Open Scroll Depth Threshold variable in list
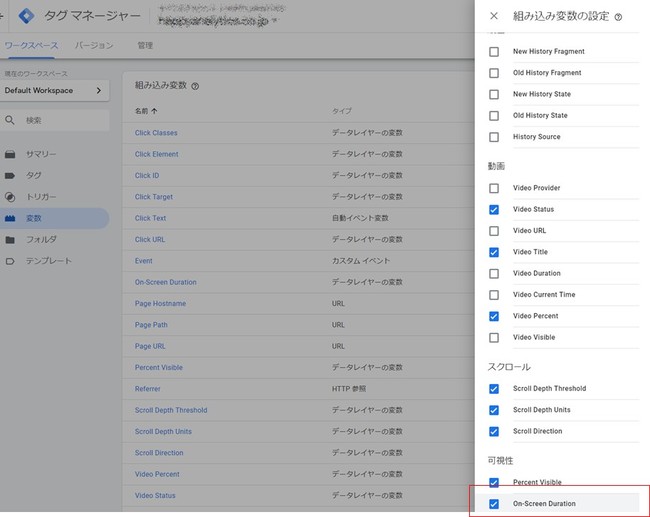This screenshot has width=650, height=517. pos(171,410)
